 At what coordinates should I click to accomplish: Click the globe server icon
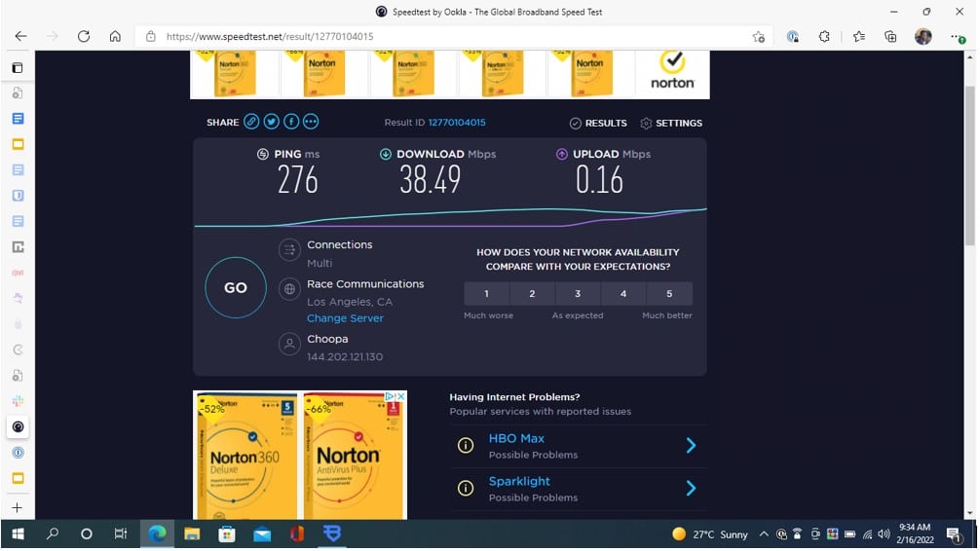click(x=289, y=289)
